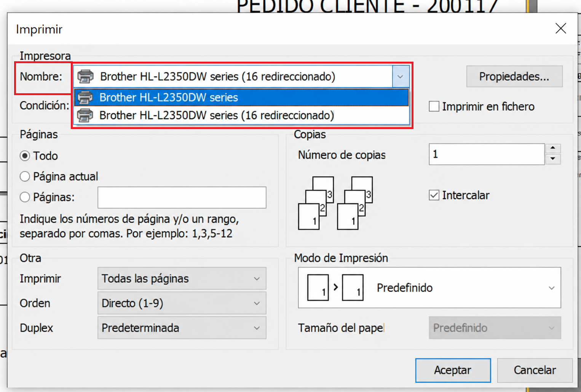Viewport: 581px width, 392px height.
Task: Click the page-to-page print mode icon
Action: (x=335, y=288)
